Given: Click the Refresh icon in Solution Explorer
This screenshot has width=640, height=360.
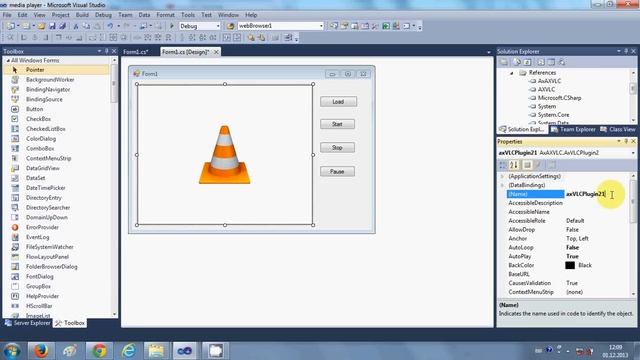Looking at the screenshot, I should pos(528,62).
